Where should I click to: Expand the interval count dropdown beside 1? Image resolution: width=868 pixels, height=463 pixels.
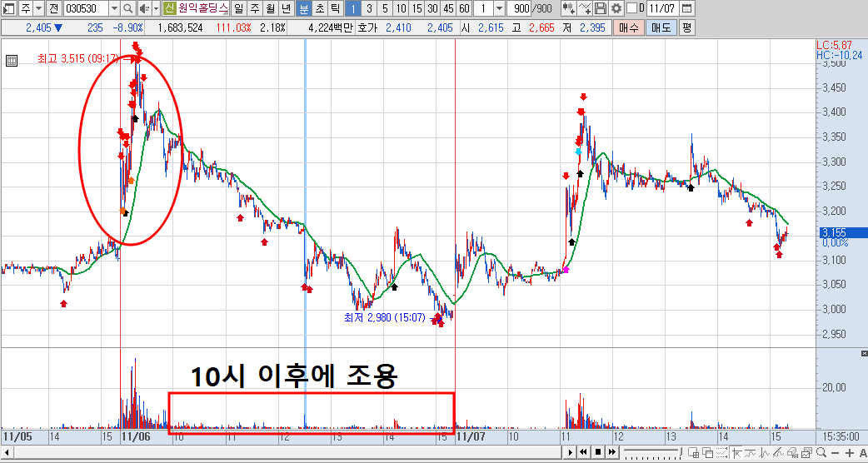pos(498,8)
